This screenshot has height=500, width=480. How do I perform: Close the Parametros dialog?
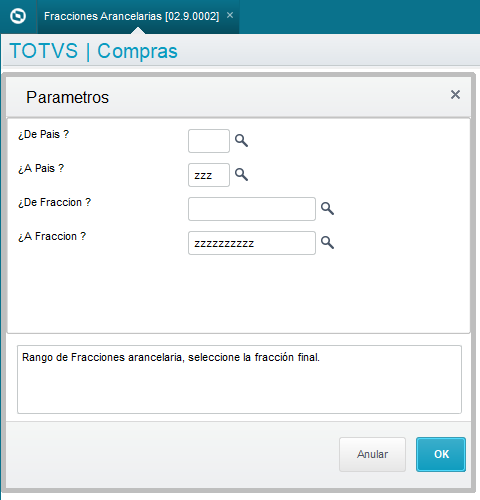coord(455,95)
